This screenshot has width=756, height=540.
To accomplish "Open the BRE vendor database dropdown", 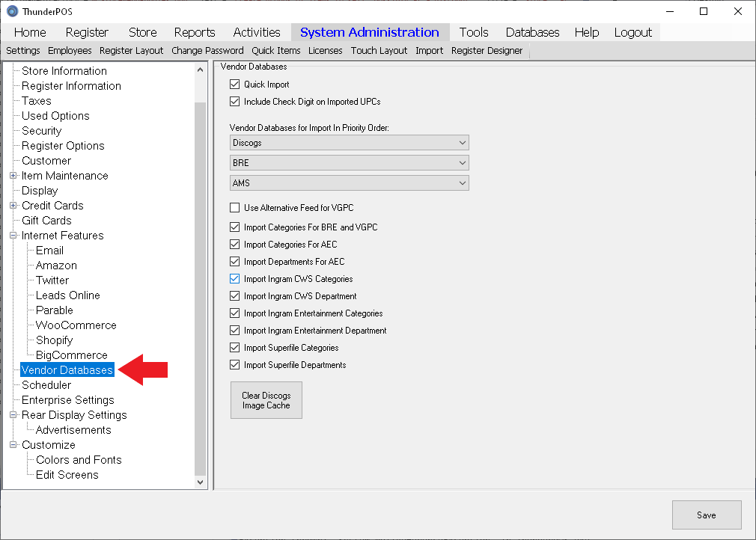I will coord(349,163).
